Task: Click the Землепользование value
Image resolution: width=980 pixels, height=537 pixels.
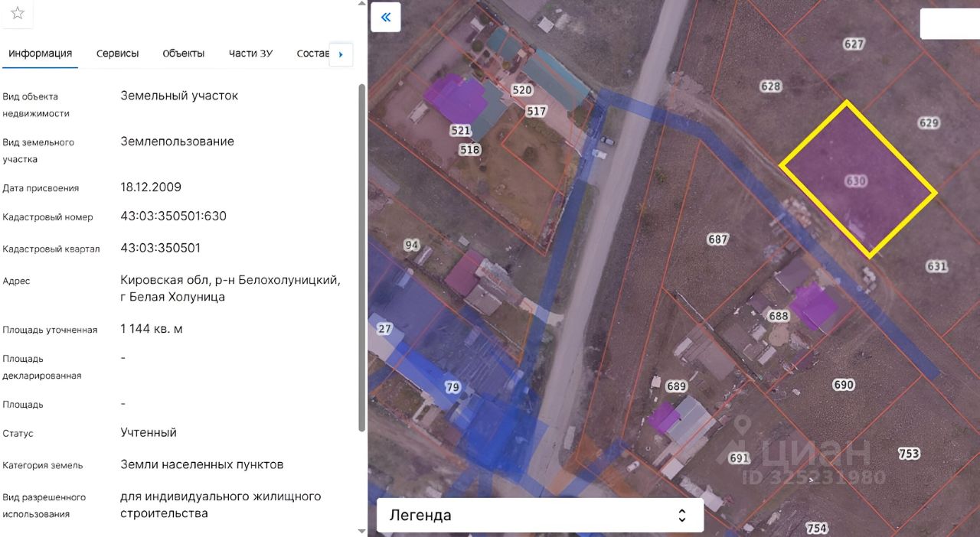Action: pos(177,142)
